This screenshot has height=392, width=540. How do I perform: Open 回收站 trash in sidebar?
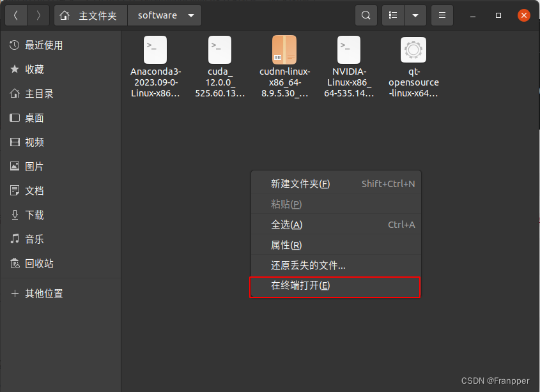61,264
